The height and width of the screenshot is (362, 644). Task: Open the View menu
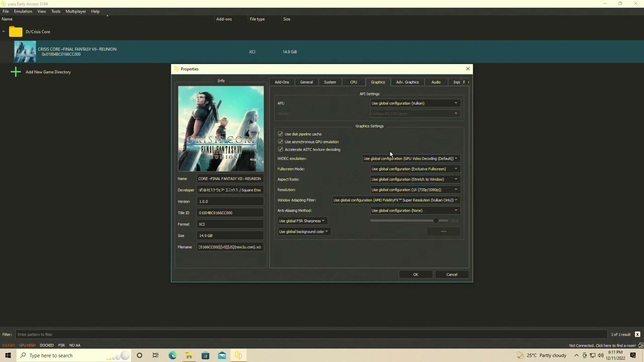click(42, 11)
